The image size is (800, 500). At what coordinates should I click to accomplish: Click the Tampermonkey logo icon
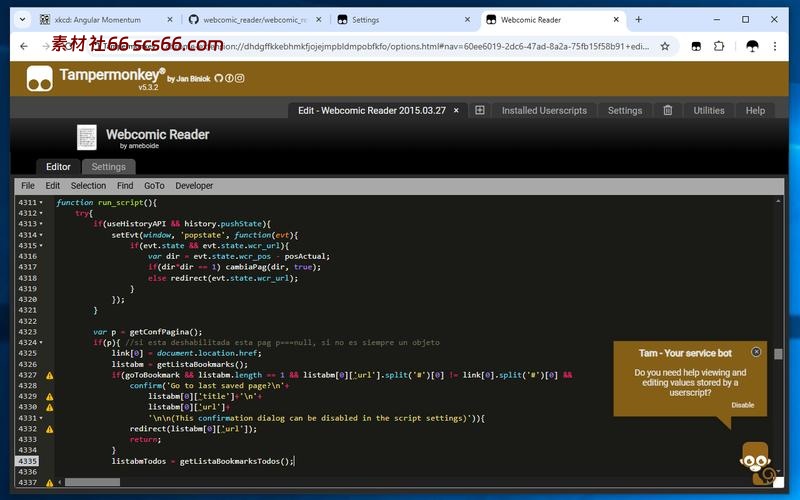coord(39,78)
